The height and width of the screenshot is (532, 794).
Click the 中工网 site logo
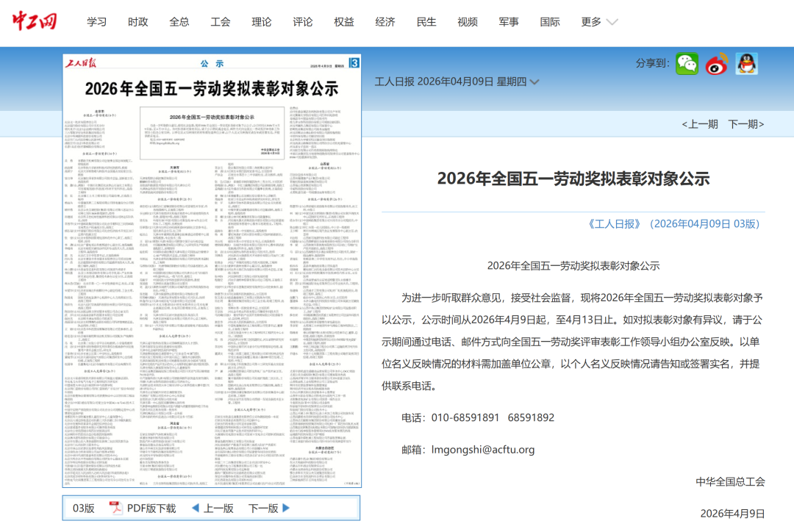pos(35,22)
